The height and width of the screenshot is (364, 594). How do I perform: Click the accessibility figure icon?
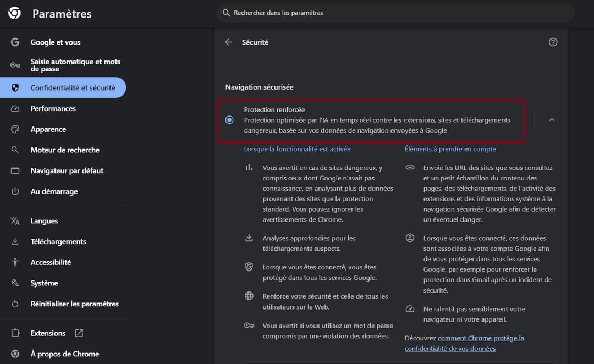coord(15,262)
